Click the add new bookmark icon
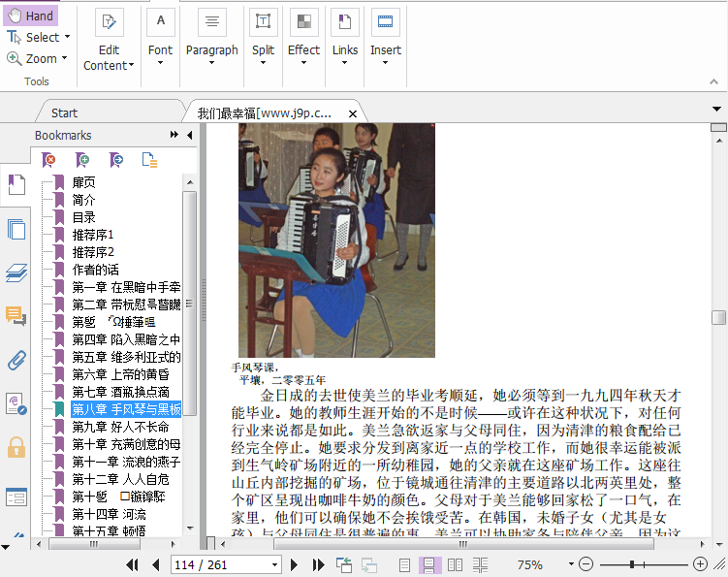 point(83,160)
